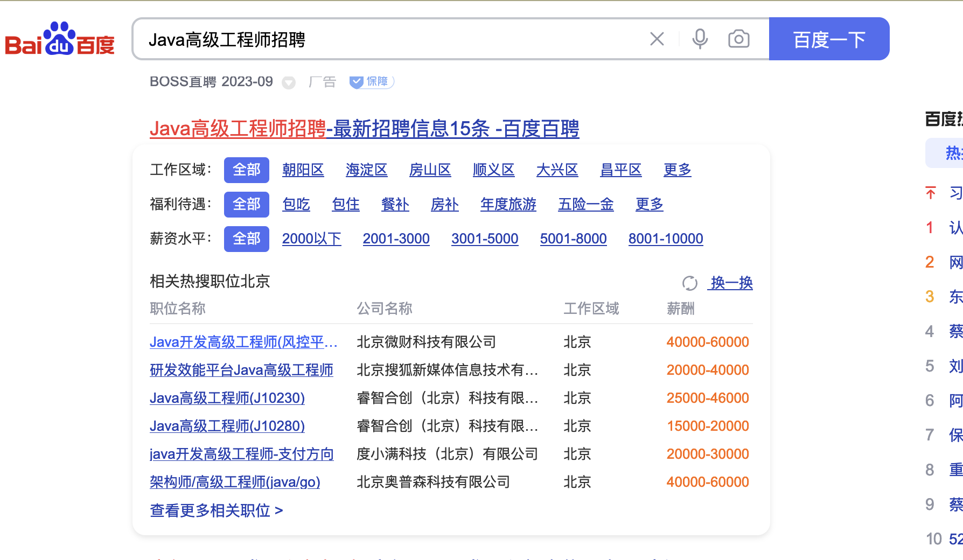Open the Java高级工程师(J10230) job listing

(227, 398)
